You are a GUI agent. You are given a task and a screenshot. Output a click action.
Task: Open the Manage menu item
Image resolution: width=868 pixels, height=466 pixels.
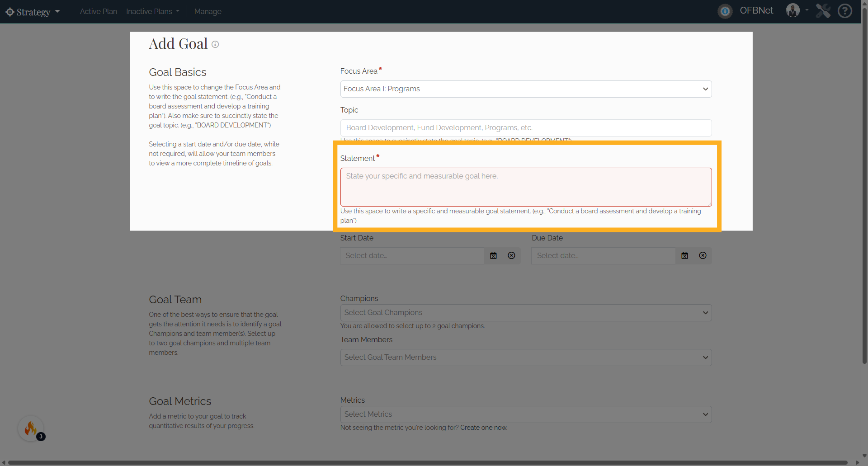tap(208, 11)
